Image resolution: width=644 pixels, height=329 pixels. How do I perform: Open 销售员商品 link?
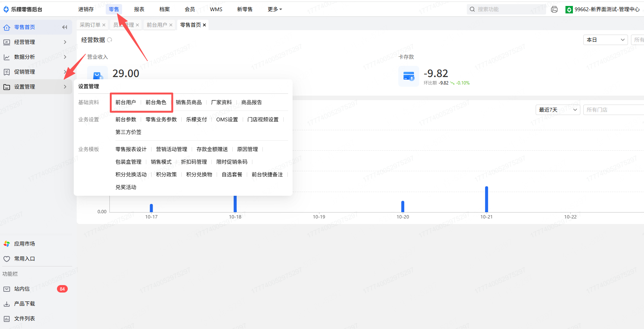[189, 102]
